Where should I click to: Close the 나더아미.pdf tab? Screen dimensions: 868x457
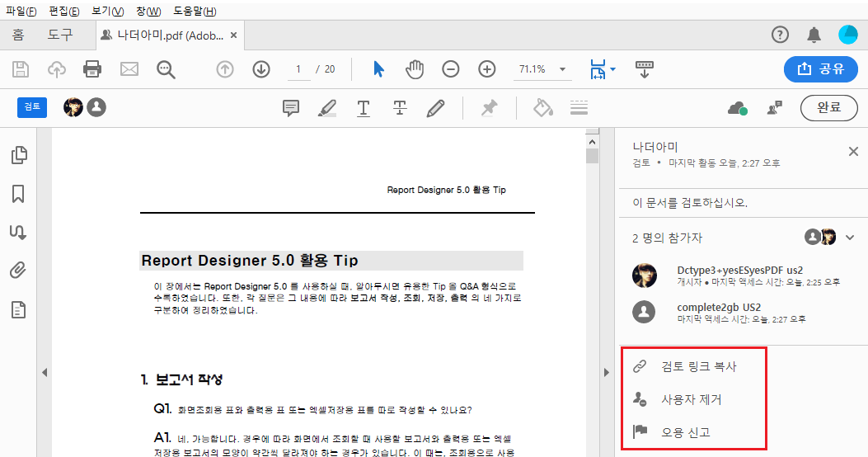point(233,35)
